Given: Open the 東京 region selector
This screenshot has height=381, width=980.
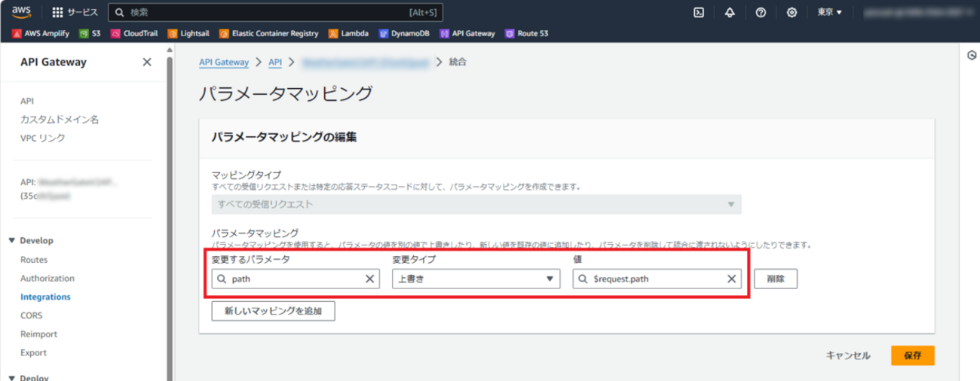Looking at the screenshot, I should (x=829, y=12).
